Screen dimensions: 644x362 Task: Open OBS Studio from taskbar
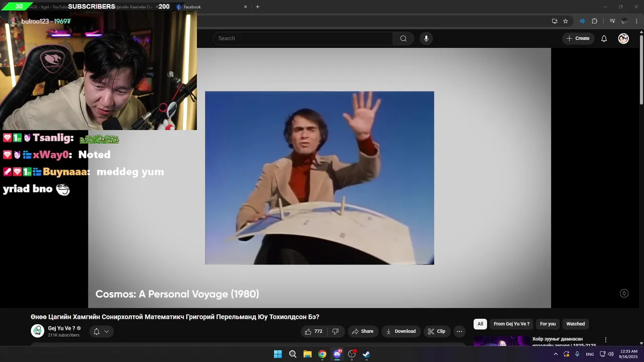[x=352, y=354]
